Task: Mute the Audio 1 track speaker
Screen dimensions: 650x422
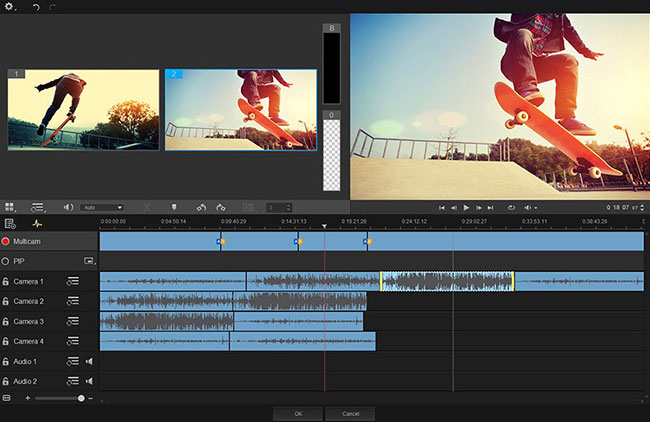Action: pos(89,362)
